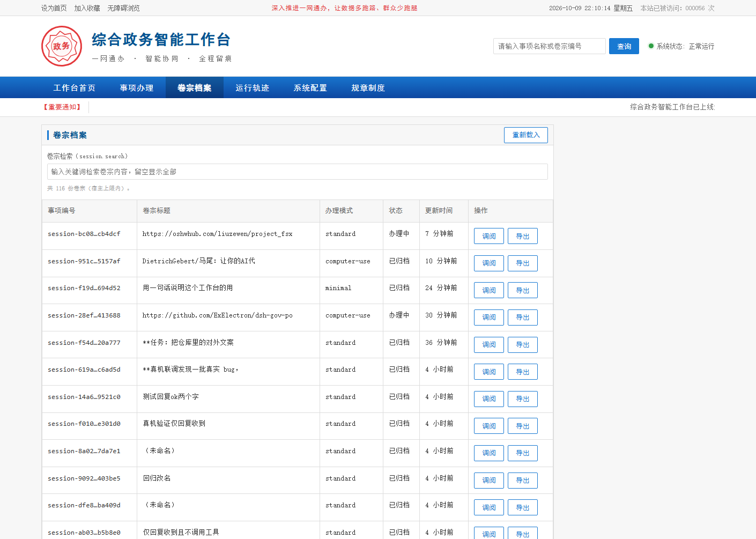Screen dimensions: 756x539
Task: Select the title 用一句话说明这个工作台的用
Action: pyautogui.click(x=188, y=288)
